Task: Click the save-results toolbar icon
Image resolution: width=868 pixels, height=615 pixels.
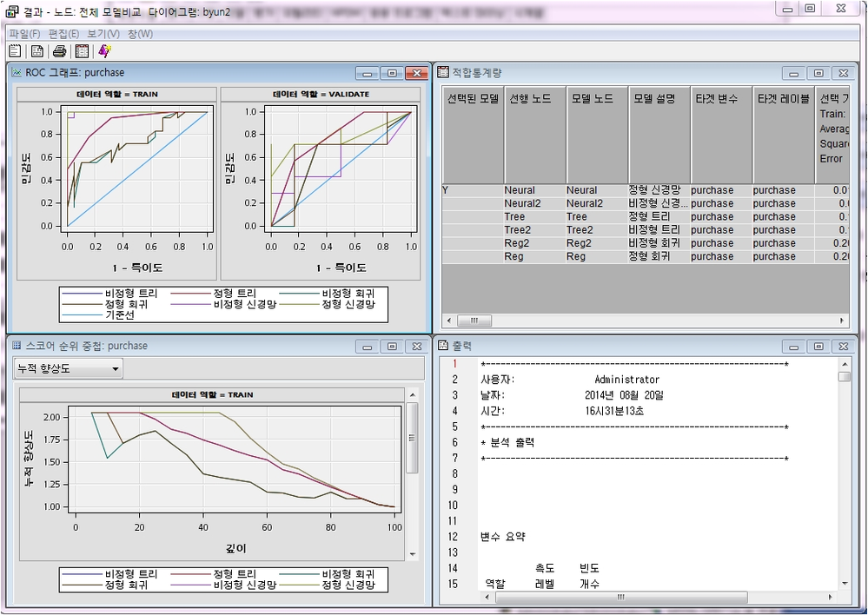Action: pos(36,52)
